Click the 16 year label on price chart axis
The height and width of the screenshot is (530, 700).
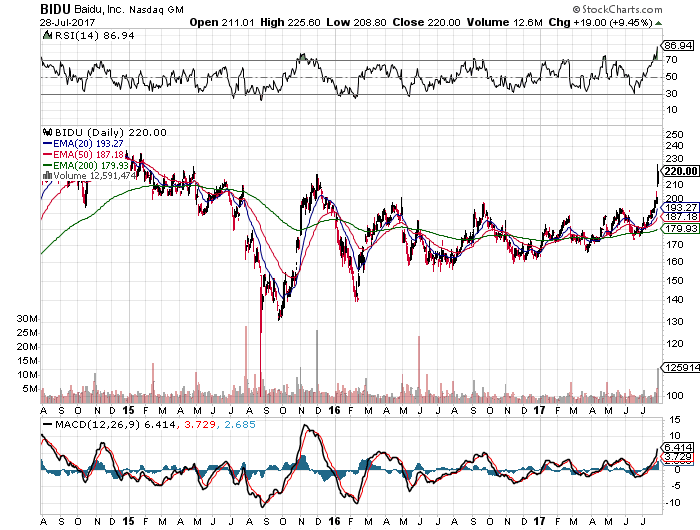[334, 410]
